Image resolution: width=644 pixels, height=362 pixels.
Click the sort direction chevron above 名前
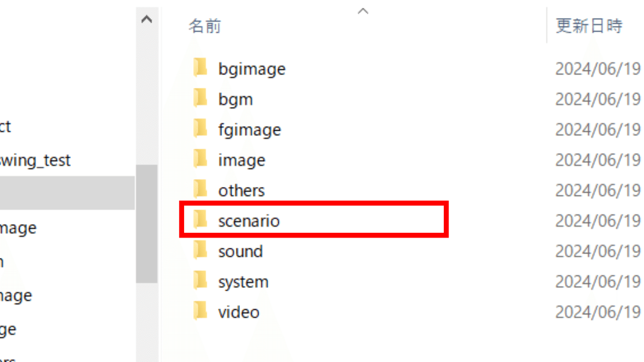pyautogui.click(x=363, y=11)
